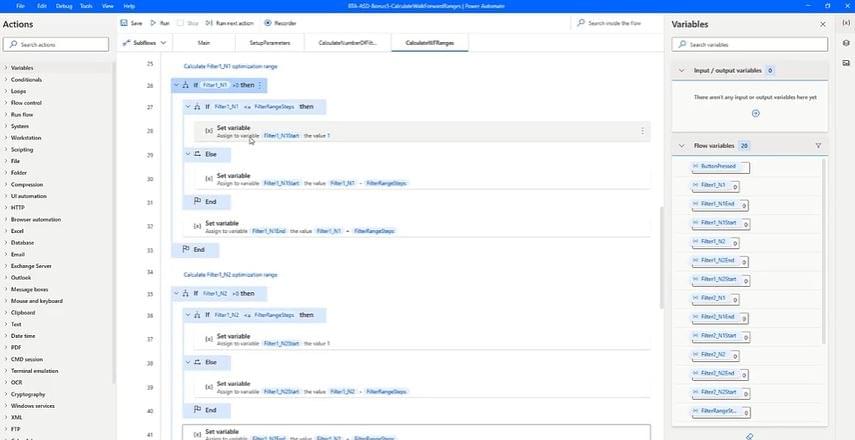Select the ButtonPressed flow variable
This screenshot has width=855, height=440.
(720, 167)
